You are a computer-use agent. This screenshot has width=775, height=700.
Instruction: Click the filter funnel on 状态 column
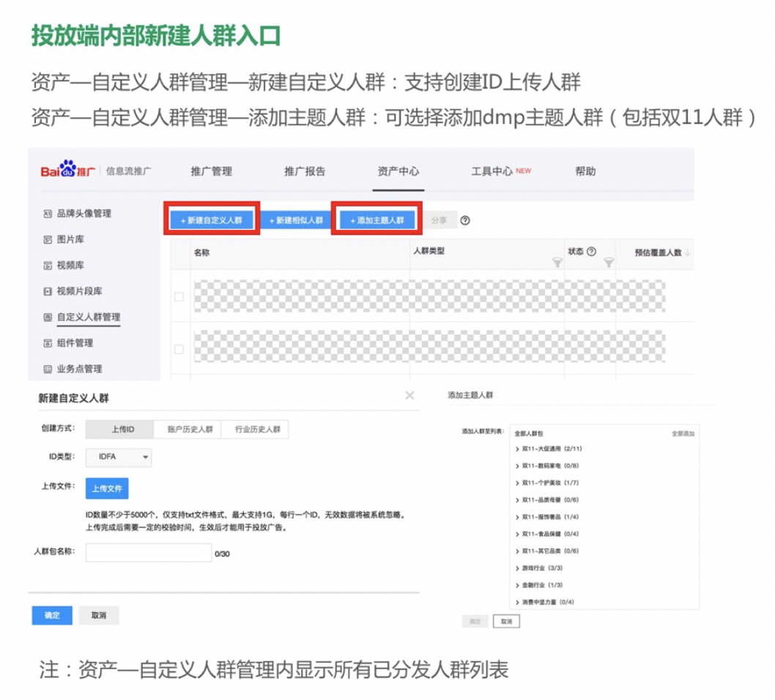(609, 262)
